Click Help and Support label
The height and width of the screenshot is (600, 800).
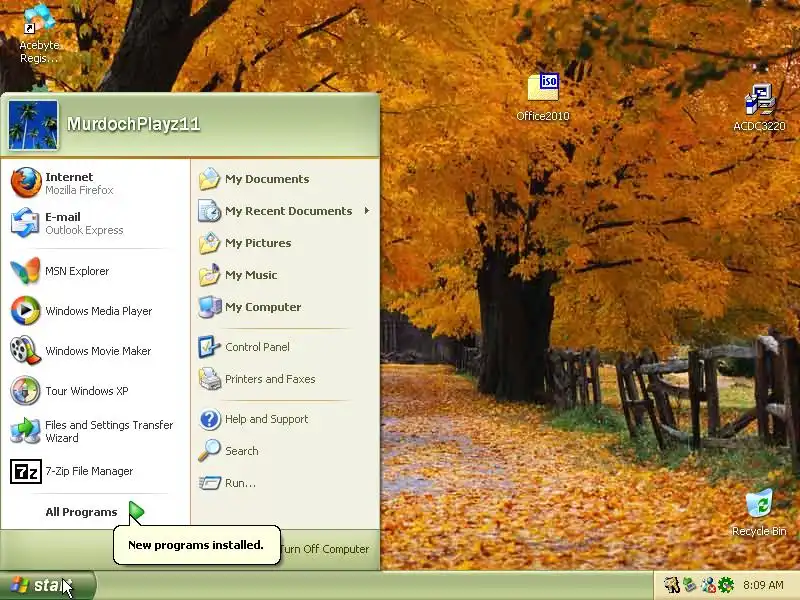pyautogui.click(x=266, y=419)
